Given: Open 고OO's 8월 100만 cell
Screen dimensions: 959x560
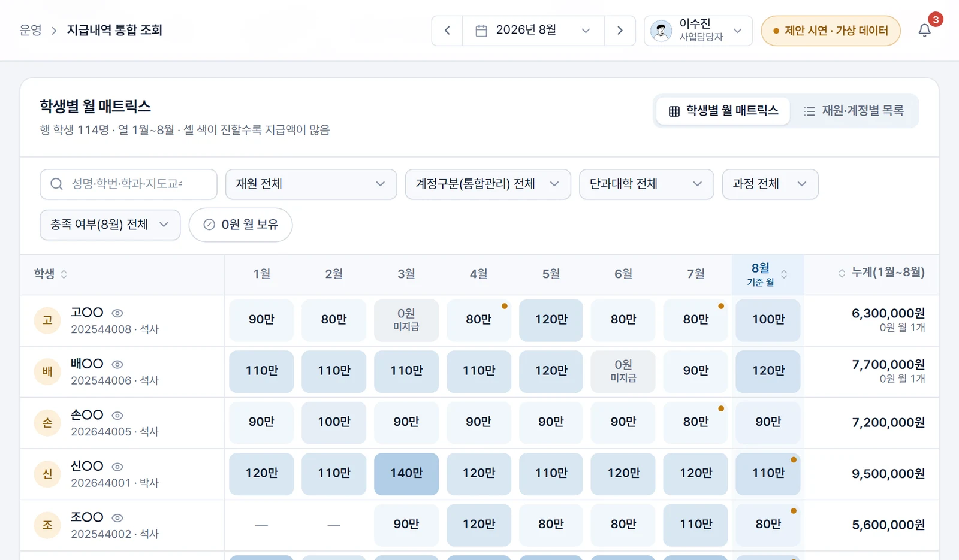Looking at the screenshot, I should [768, 320].
